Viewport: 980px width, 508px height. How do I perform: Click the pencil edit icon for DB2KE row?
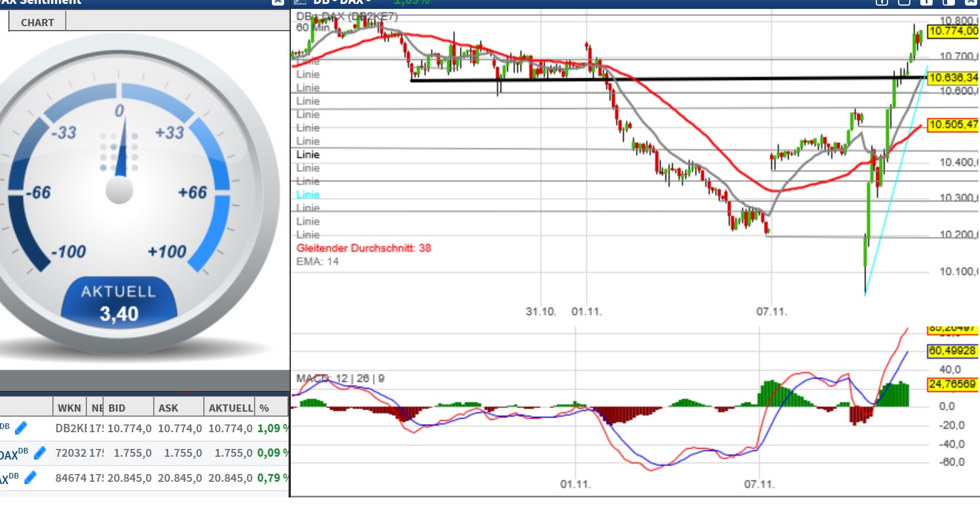click(21, 428)
